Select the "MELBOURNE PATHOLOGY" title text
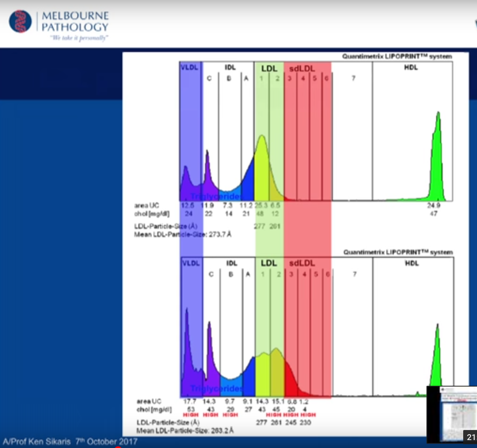 [x=75, y=21]
